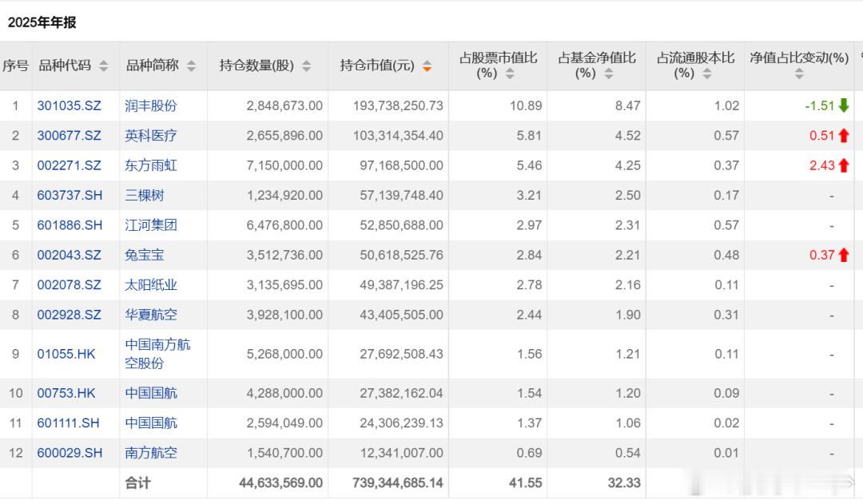Sort by 品种简称 using its sort arrows
Image resolution: width=863 pixels, height=504 pixels.
(191, 66)
